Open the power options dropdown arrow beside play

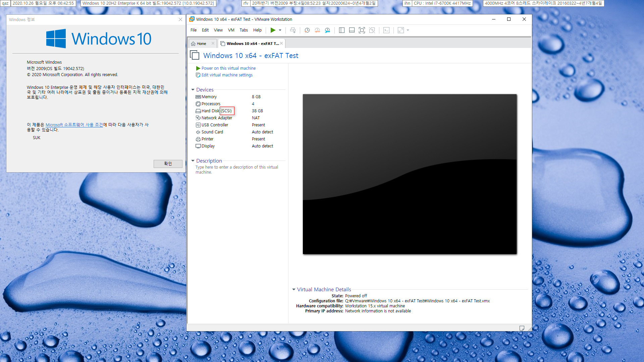(x=280, y=30)
